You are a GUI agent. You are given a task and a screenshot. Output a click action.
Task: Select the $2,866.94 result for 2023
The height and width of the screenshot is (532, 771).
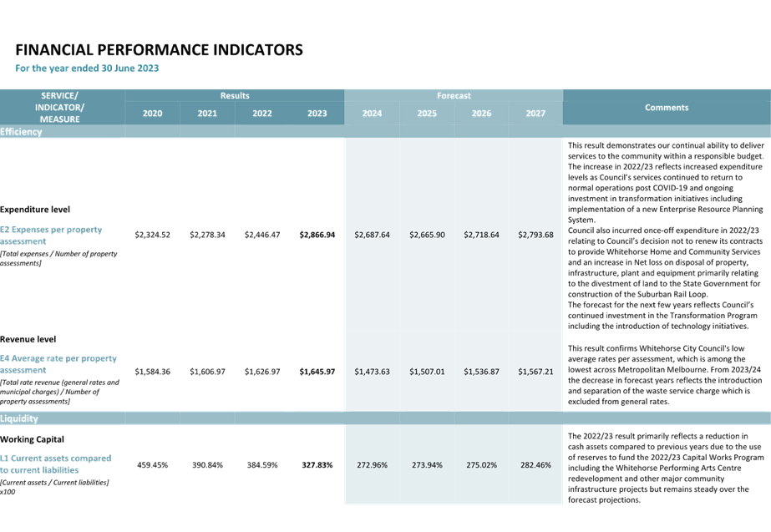[317, 235]
